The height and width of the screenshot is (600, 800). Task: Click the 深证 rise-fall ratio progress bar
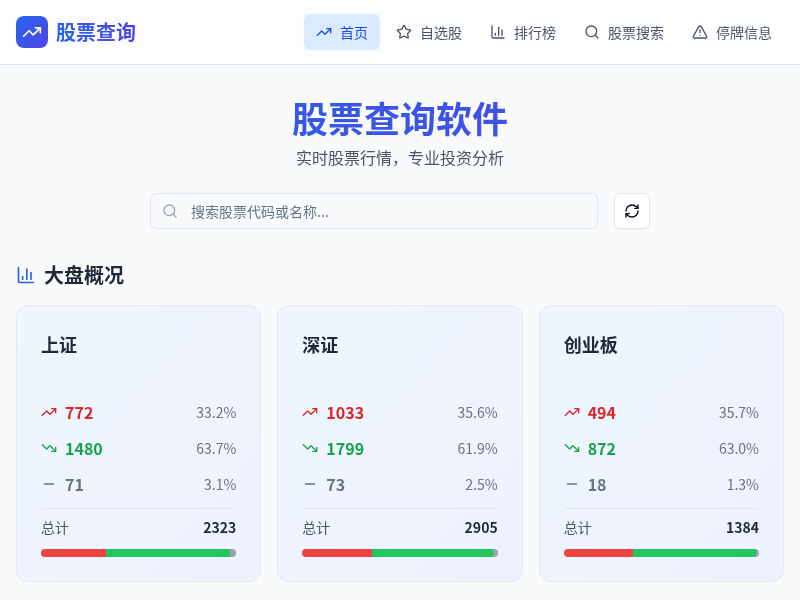coord(400,553)
